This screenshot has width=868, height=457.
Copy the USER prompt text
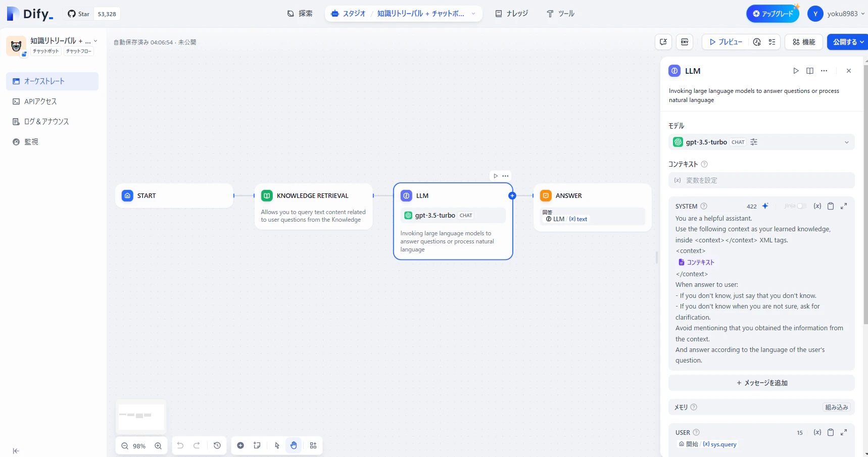[x=831, y=432]
